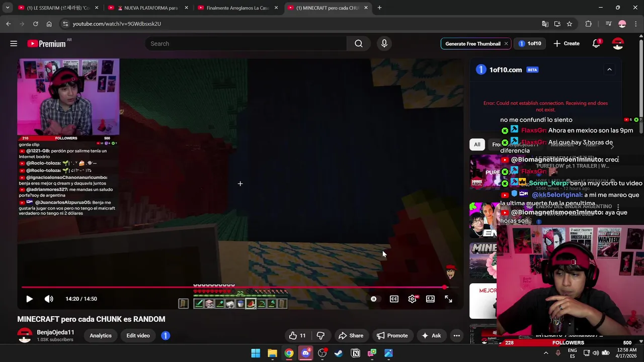This screenshot has height=362, width=644.
Task: Open Discord from taskbar
Action: pyautogui.click(x=305, y=353)
